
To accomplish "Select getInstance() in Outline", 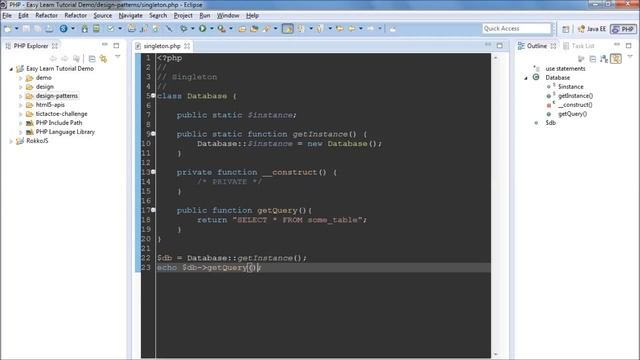I will pyautogui.click(x=576, y=96).
